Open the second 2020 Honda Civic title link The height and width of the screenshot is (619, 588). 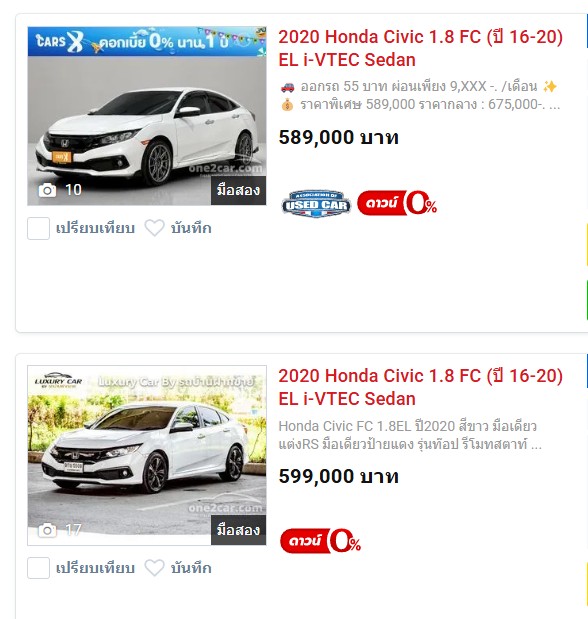(420, 387)
